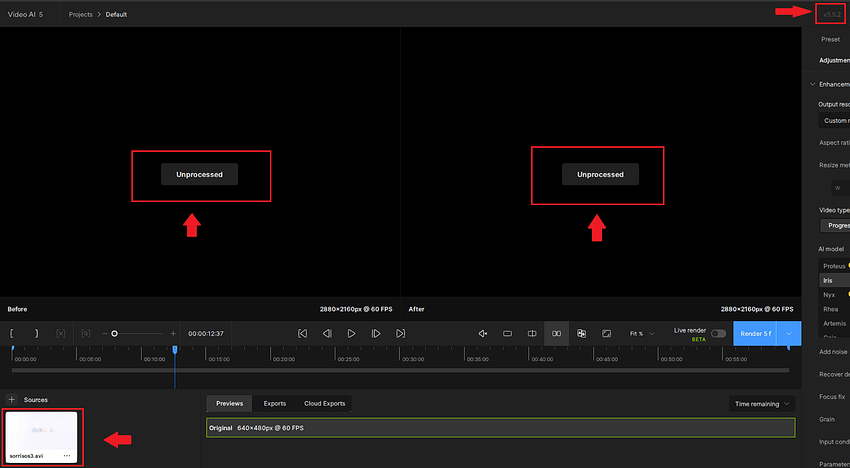This screenshot has width=850, height=468.
Task: Mute the preview audio
Action: 482,333
